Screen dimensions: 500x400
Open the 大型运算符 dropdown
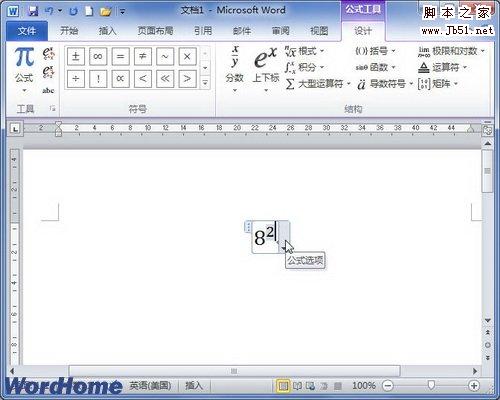(318, 84)
